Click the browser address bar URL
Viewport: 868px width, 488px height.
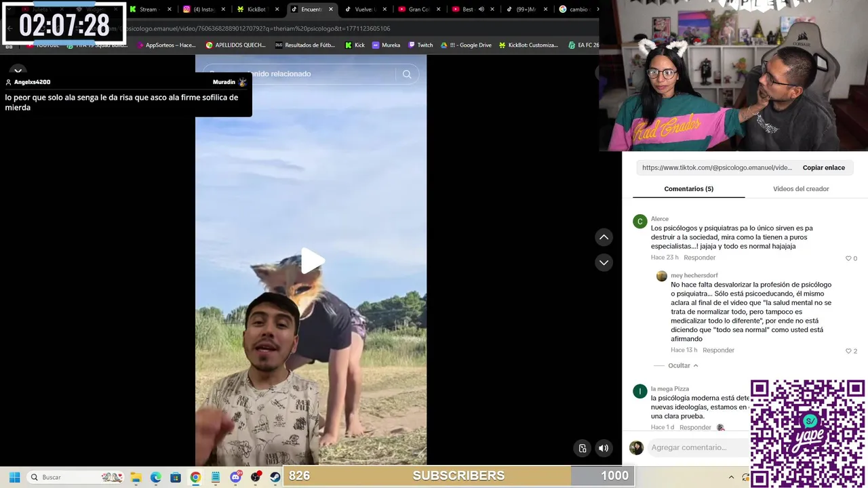[x=258, y=28]
